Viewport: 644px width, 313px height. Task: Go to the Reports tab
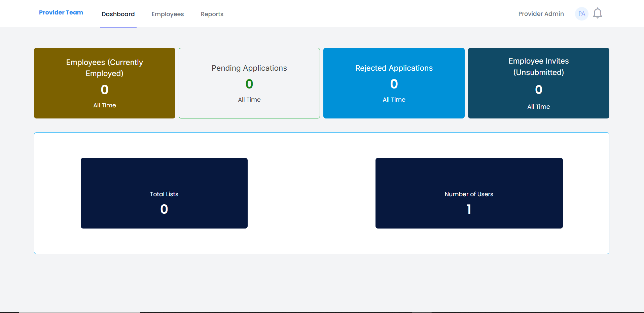click(212, 14)
